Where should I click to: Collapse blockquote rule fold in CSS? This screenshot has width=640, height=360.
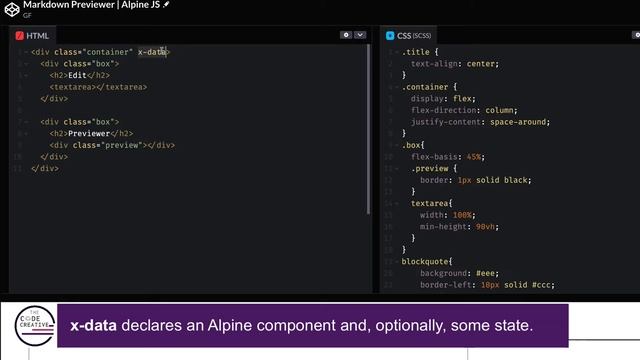click(x=397, y=262)
